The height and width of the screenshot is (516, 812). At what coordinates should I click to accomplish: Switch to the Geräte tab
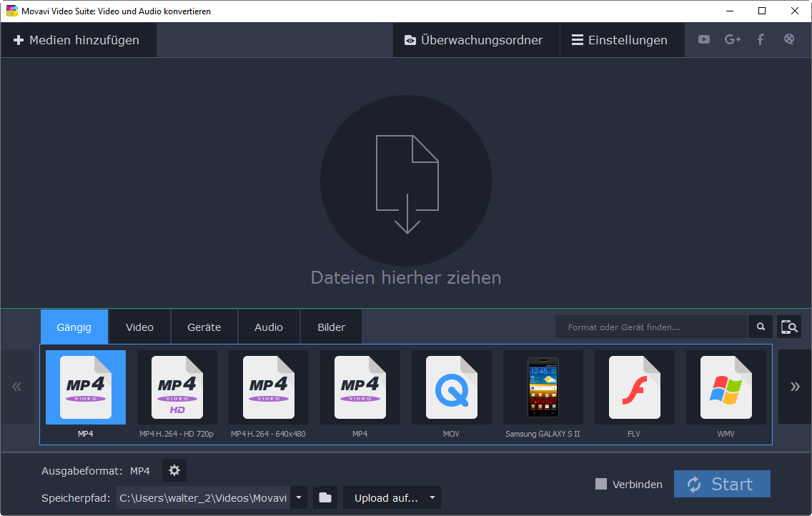tap(204, 327)
